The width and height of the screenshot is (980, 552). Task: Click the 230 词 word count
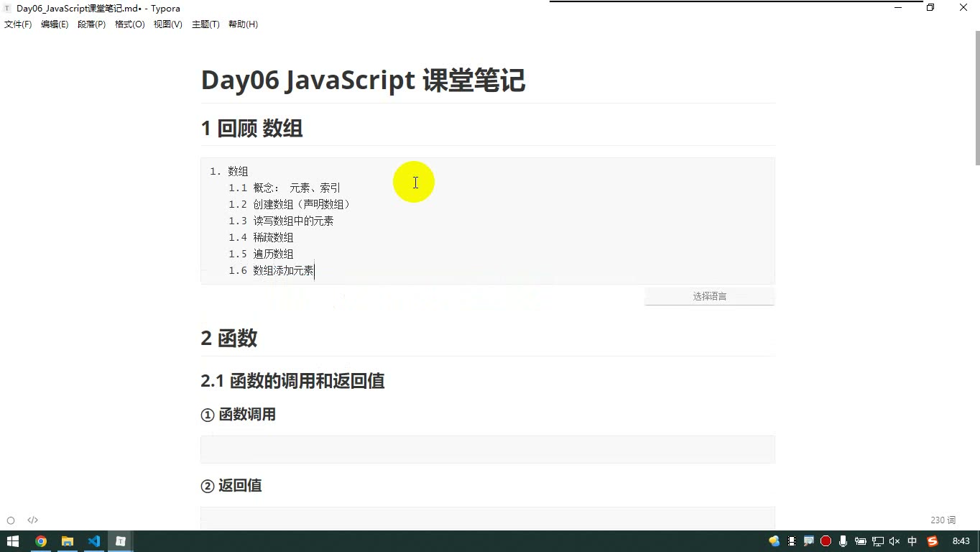(x=943, y=520)
